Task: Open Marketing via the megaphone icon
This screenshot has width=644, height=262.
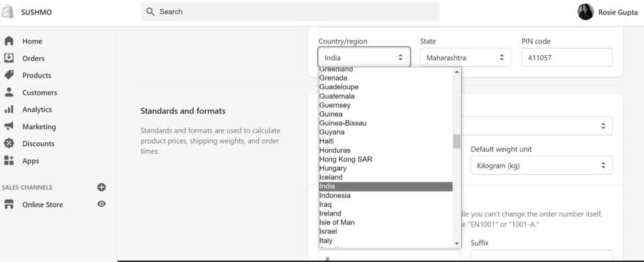Action: [9, 126]
